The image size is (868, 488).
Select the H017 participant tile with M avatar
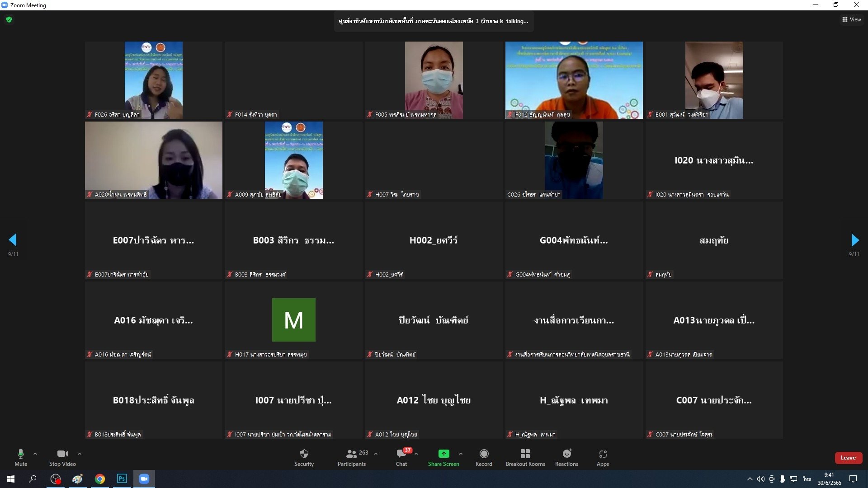coord(293,320)
